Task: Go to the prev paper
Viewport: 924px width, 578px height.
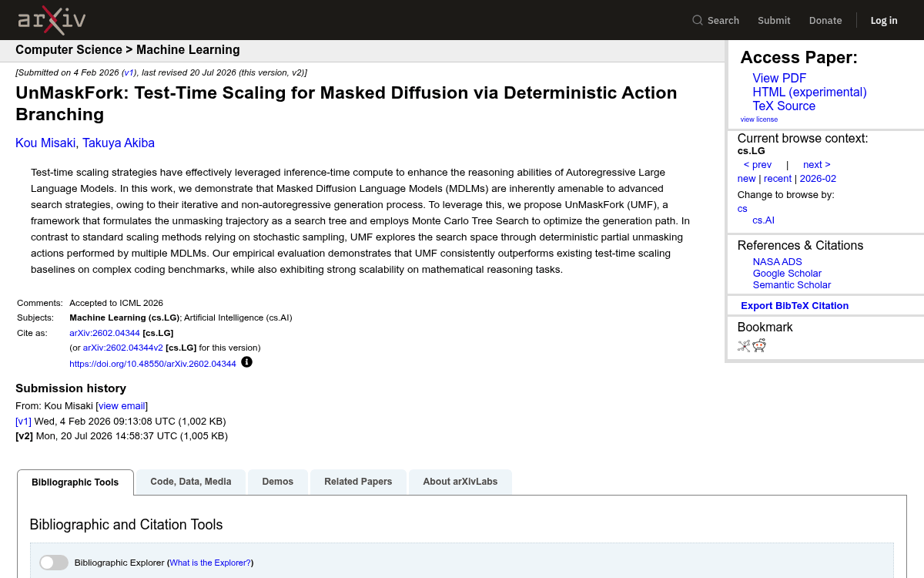Action: [758, 165]
